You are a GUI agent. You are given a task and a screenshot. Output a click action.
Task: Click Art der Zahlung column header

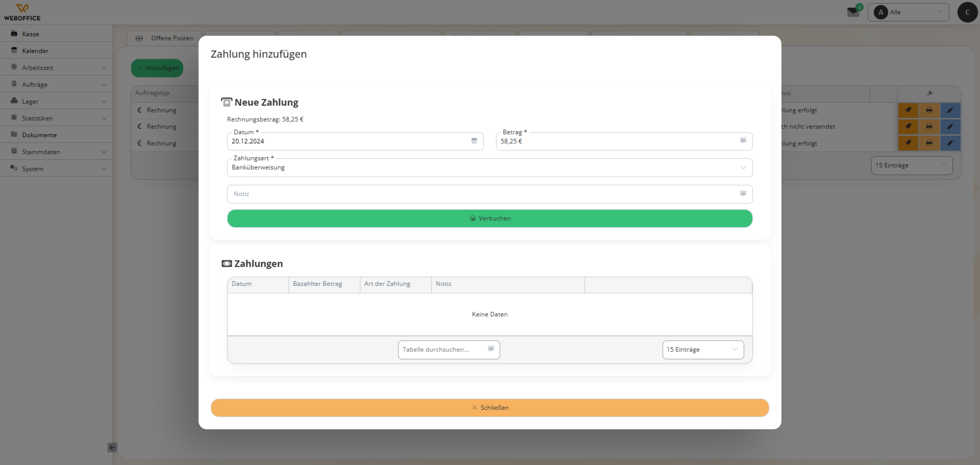pos(396,284)
